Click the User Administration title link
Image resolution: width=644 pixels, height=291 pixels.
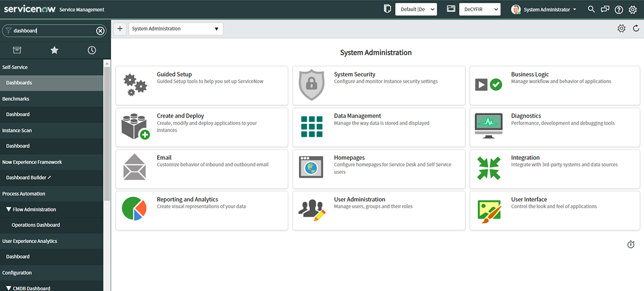pyautogui.click(x=360, y=199)
